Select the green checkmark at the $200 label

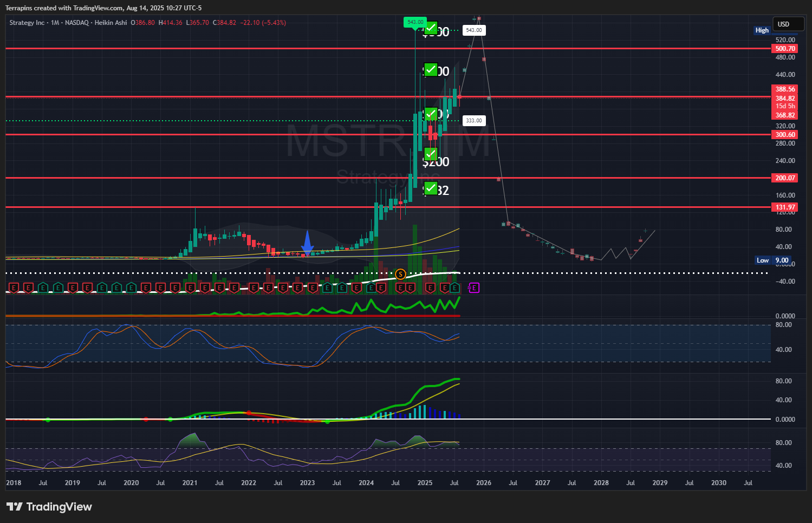pyautogui.click(x=431, y=154)
